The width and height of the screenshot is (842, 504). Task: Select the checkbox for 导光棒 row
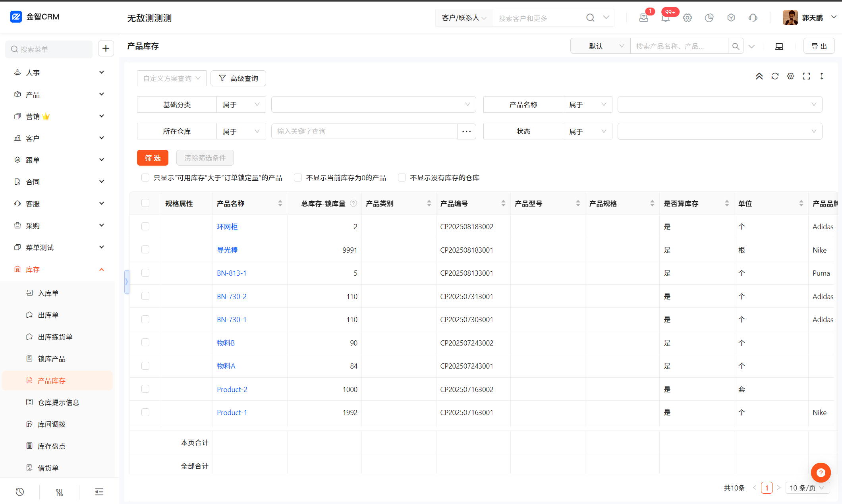tap(145, 249)
